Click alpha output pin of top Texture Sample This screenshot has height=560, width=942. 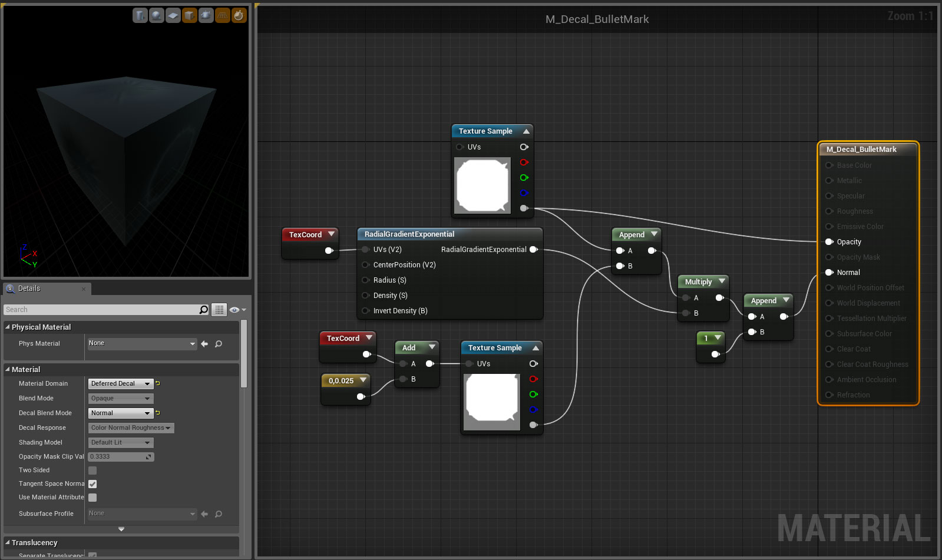click(524, 208)
